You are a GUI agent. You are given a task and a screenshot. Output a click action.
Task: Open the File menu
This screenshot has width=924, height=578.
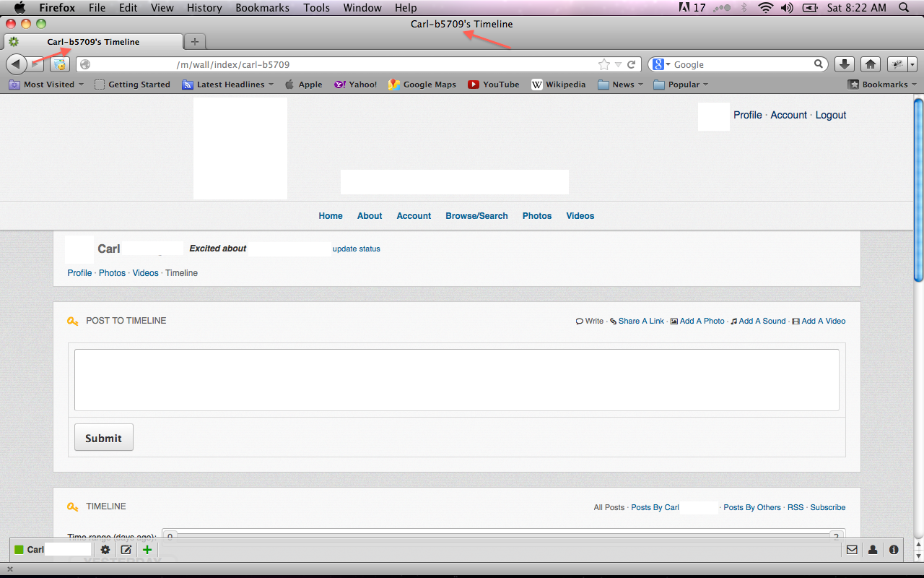(x=97, y=8)
